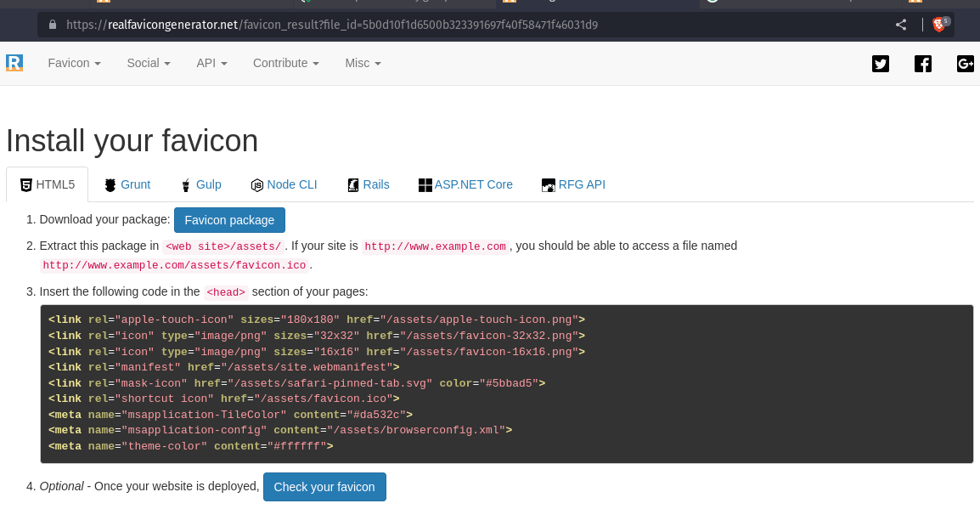Screen dimensions: 980x509
Task: Download the Favicon package
Action: [x=229, y=220]
